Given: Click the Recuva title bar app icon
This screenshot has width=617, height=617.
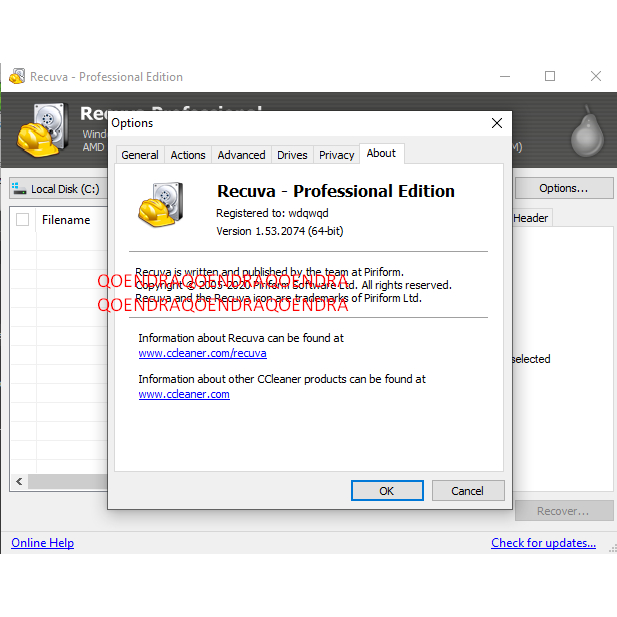Looking at the screenshot, I should click(x=17, y=77).
